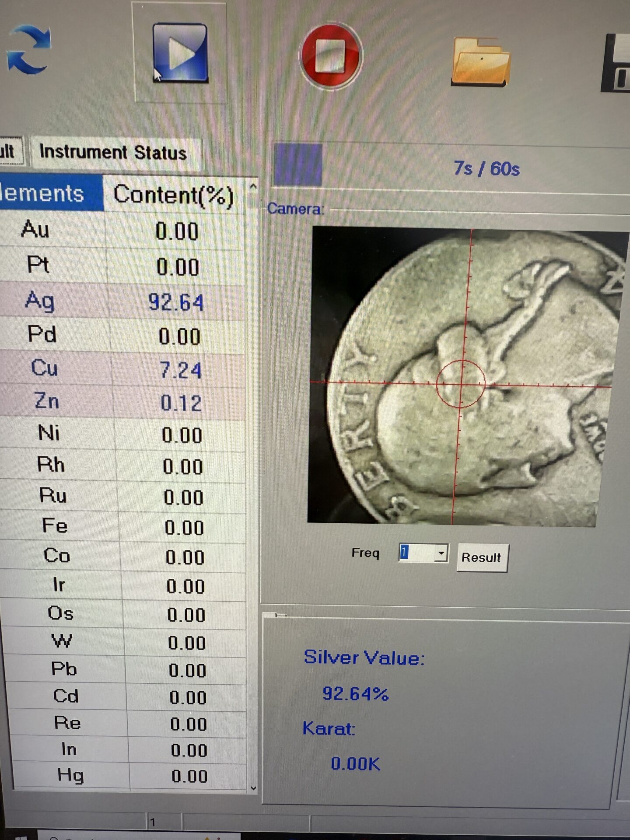Screen dimensions: 630x840
Task: Click the Result button below camera view
Action: point(482,557)
